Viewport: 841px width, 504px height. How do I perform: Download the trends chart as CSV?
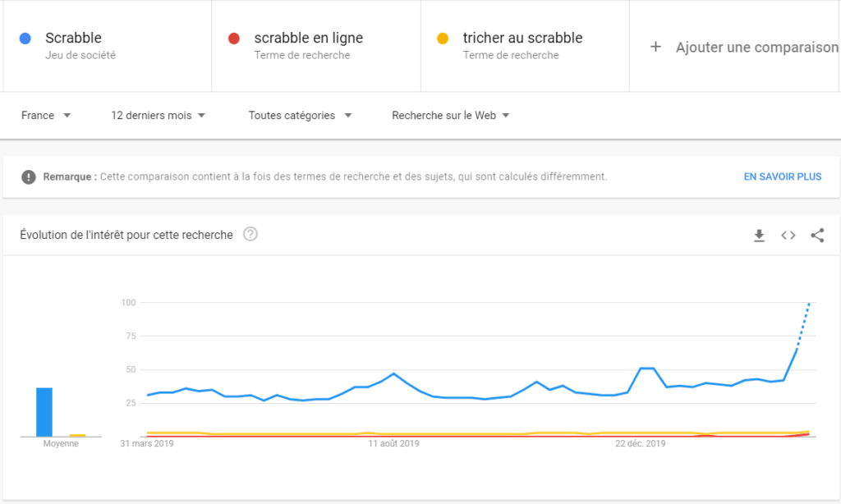(759, 235)
